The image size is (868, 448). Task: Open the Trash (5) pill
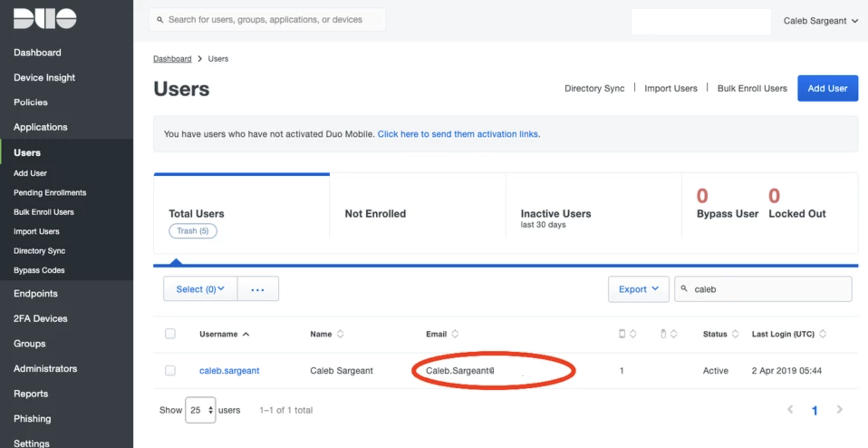point(193,231)
